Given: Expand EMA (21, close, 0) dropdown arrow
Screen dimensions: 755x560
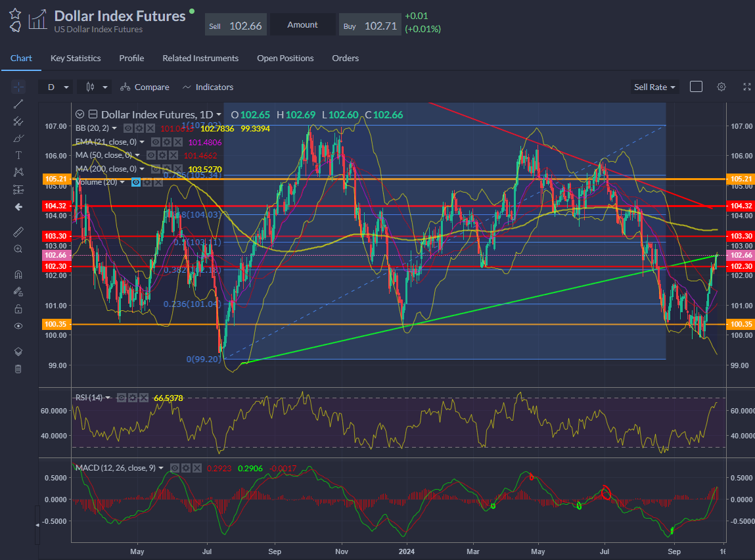Looking at the screenshot, I should [x=142, y=142].
